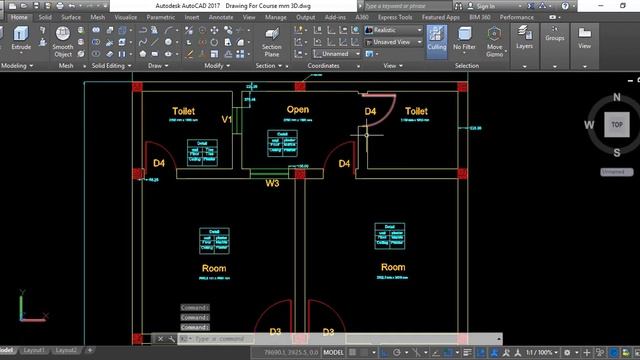
Task: Select the Move tool in Modify
Action: point(214,30)
